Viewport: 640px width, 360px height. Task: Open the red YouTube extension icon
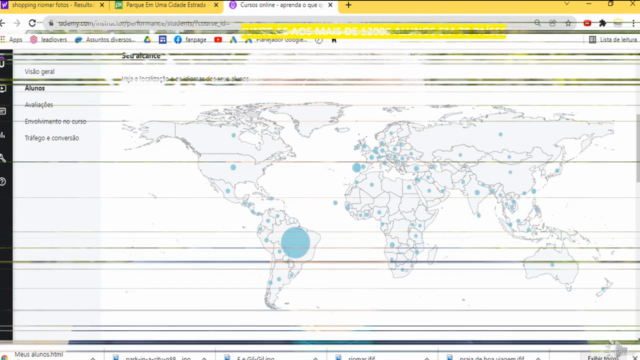point(587,23)
